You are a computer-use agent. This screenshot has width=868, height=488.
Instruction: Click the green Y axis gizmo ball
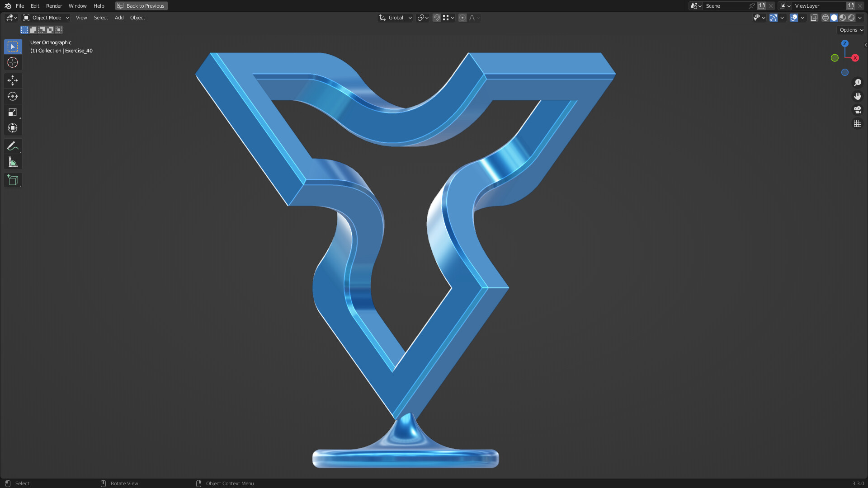tap(835, 58)
